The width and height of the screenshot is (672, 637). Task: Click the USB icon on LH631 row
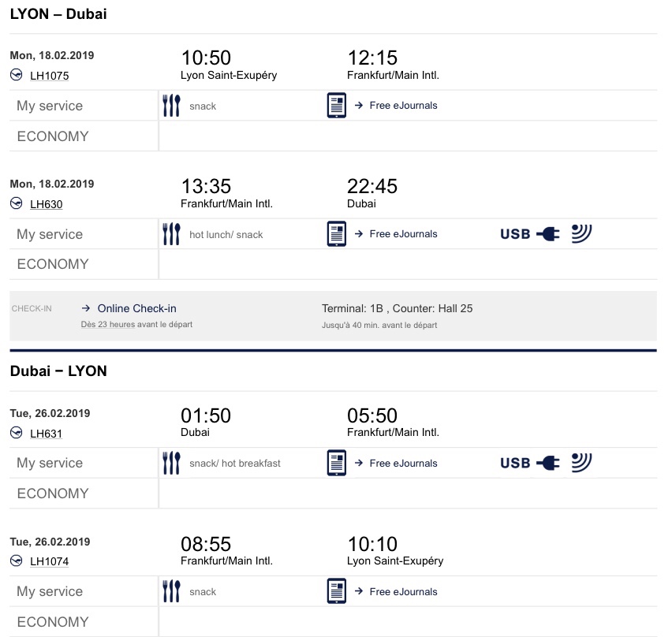(x=515, y=464)
